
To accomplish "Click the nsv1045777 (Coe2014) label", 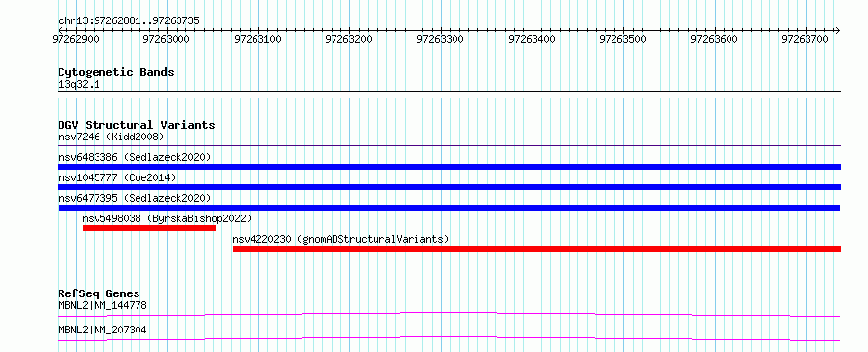I will (117, 177).
